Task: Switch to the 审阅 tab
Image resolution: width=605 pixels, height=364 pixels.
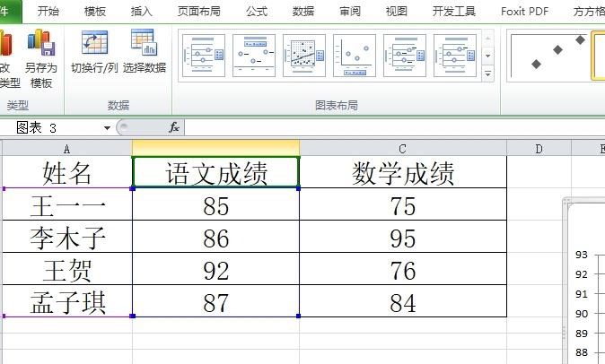Action: point(350,11)
